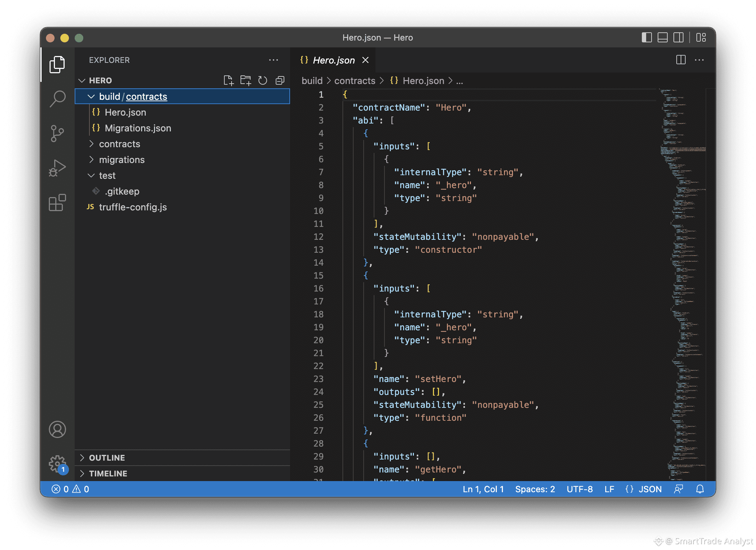Click the New Folder icon in explorer

tap(246, 80)
